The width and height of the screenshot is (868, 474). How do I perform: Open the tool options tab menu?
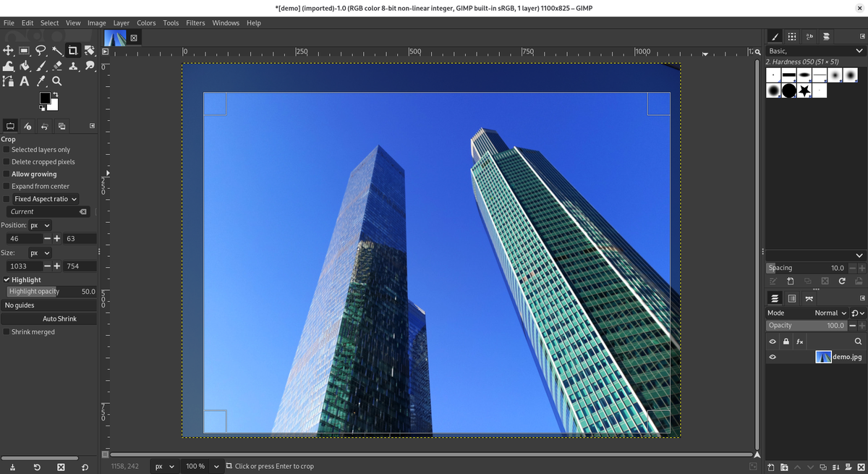point(92,126)
